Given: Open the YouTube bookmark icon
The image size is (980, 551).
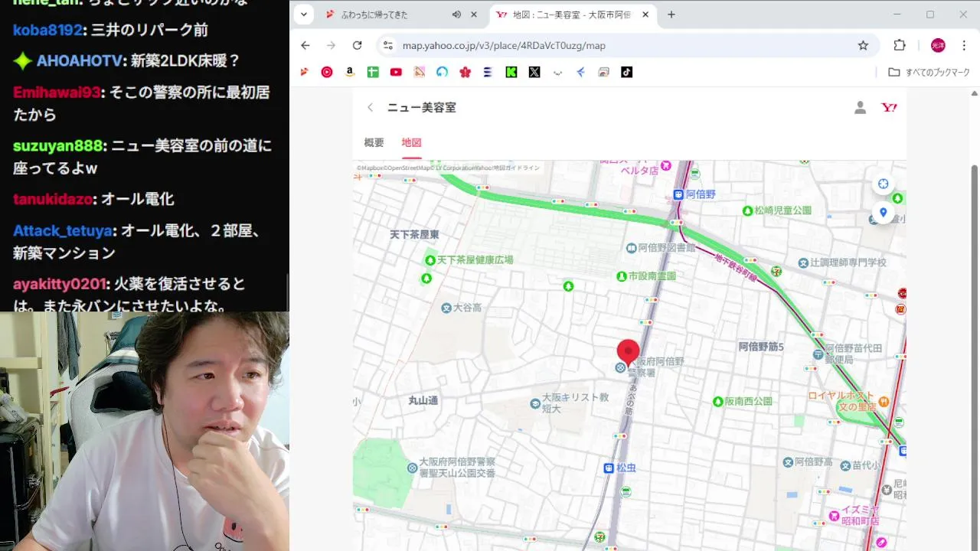Looking at the screenshot, I should (x=396, y=72).
